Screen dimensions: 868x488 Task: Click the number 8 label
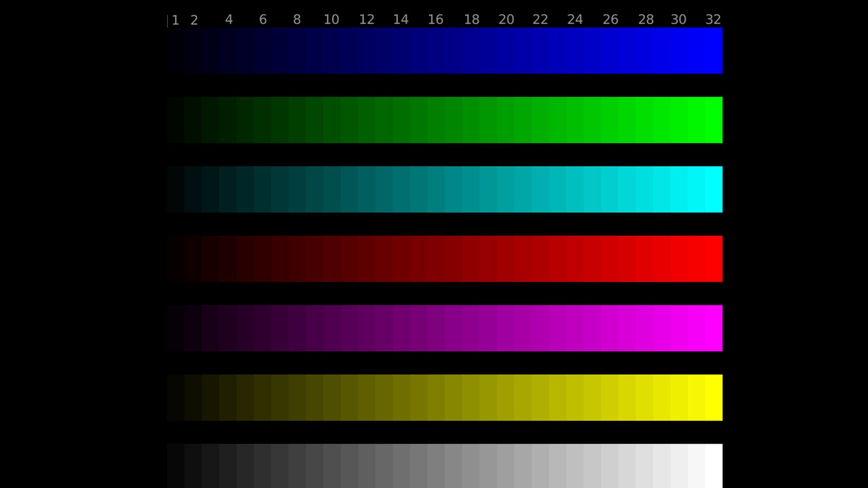coord(297,19)
